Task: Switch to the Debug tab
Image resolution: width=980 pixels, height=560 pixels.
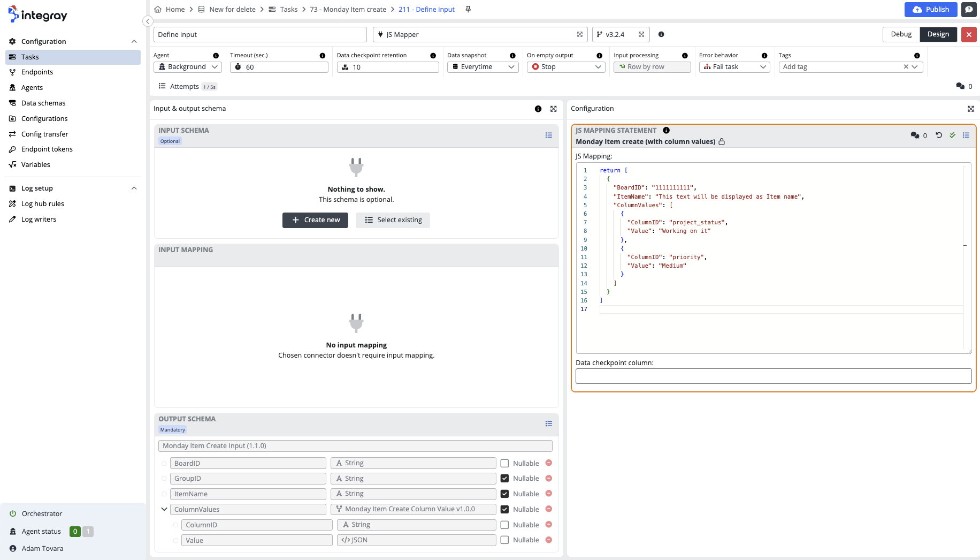Action: (901, 34)
